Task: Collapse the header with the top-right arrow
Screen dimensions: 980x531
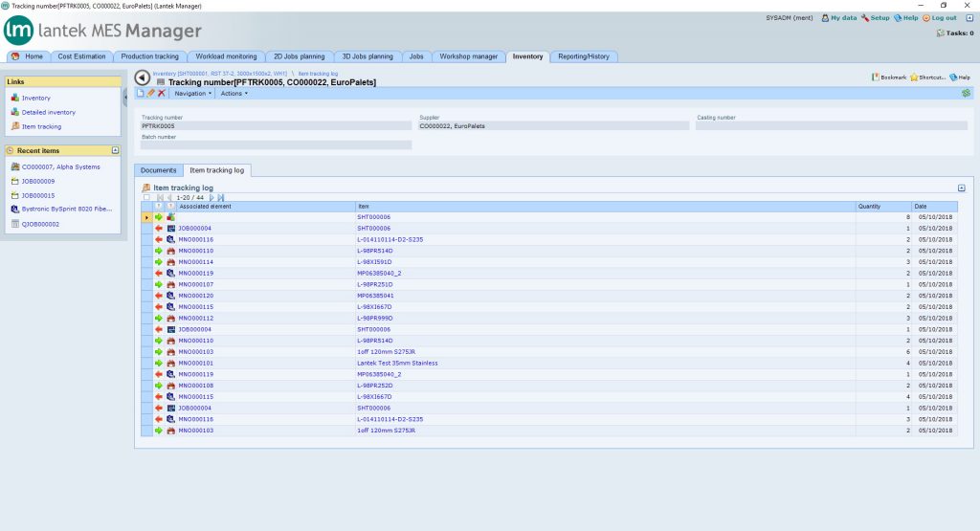Action: click(969, 18)
